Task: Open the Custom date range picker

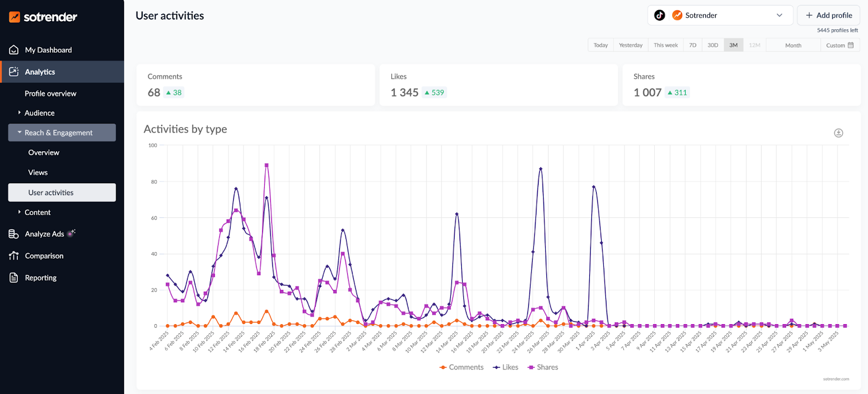Action: tap(839, 46)
